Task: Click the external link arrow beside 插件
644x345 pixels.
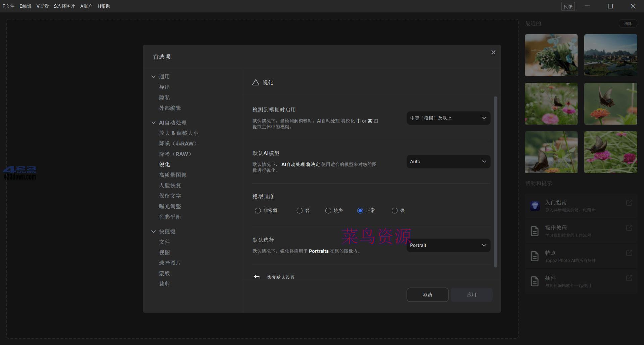Action: coord(629,278)
